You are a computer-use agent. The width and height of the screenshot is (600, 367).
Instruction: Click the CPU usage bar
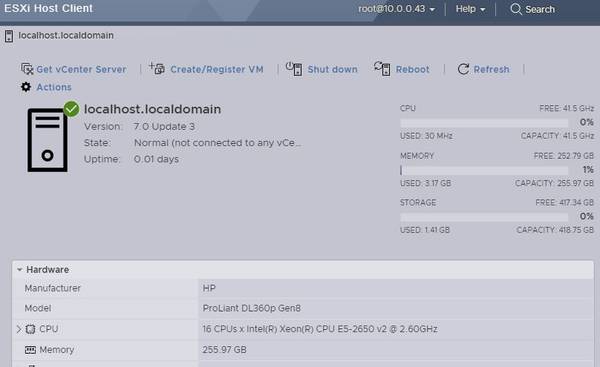coord(484,123)
